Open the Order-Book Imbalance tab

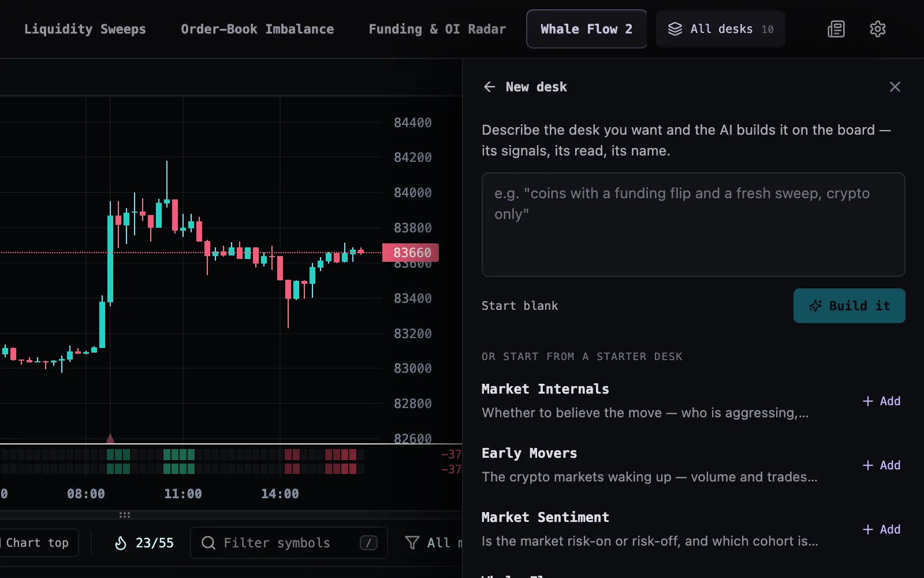[x=258, y=29]
